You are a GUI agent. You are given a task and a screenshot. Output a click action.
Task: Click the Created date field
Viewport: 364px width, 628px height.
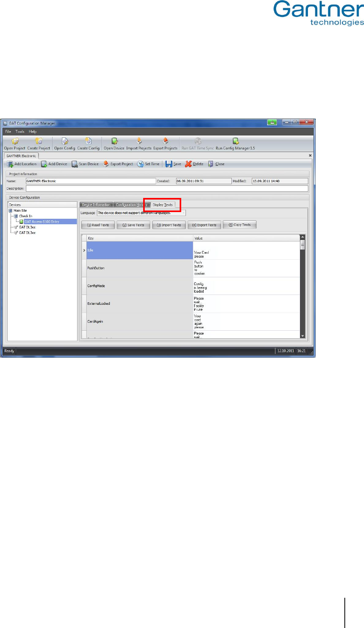204,181
